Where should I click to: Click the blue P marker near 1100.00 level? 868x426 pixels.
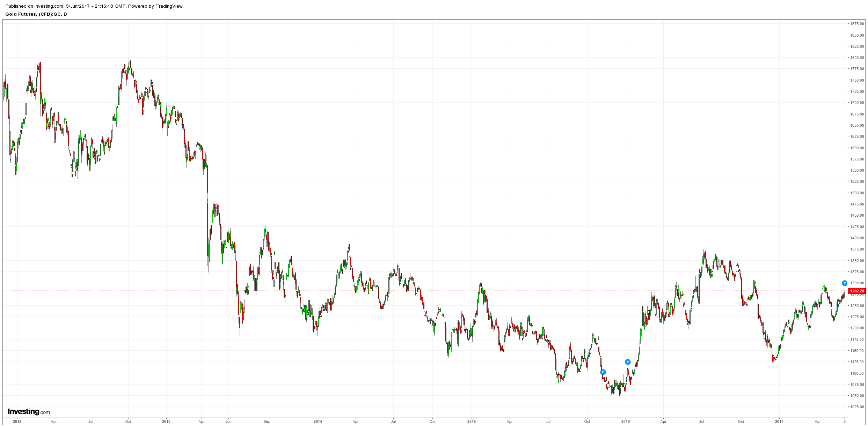click(x=603, y=372)
